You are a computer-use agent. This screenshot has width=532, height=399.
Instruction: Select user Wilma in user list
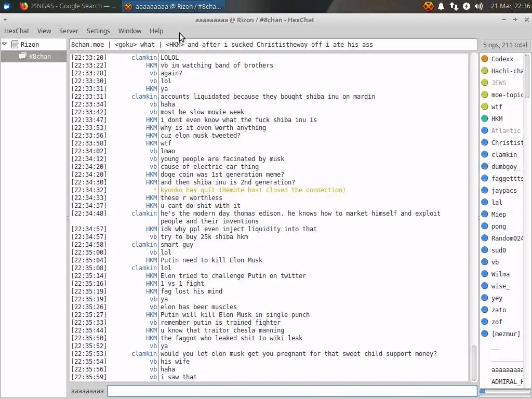pyautogui.click(x=500, y=274)
